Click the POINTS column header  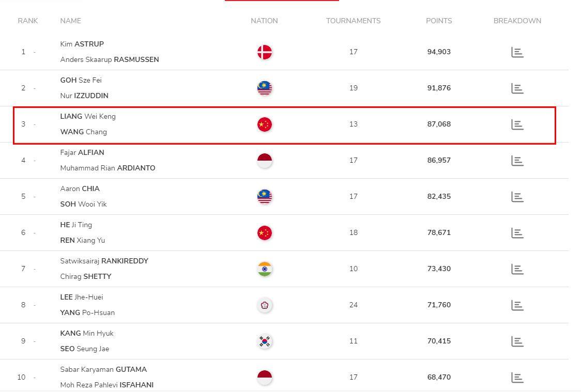point(439,21)
